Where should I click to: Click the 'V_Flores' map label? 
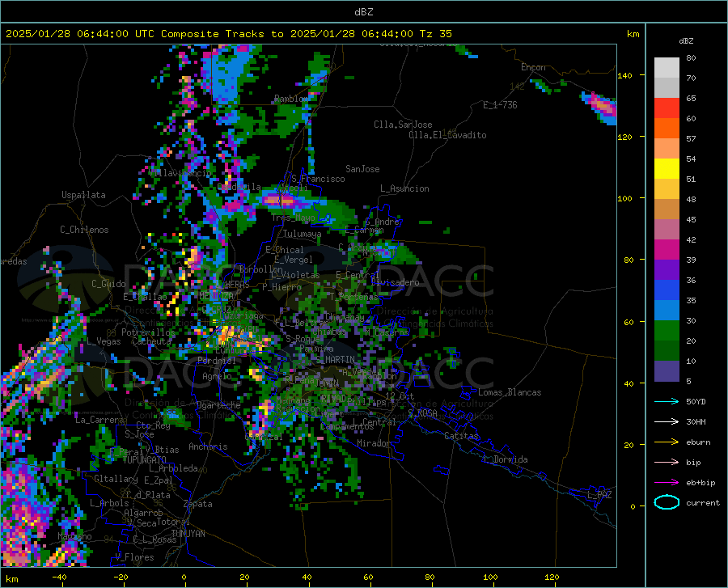coord(134,557)
